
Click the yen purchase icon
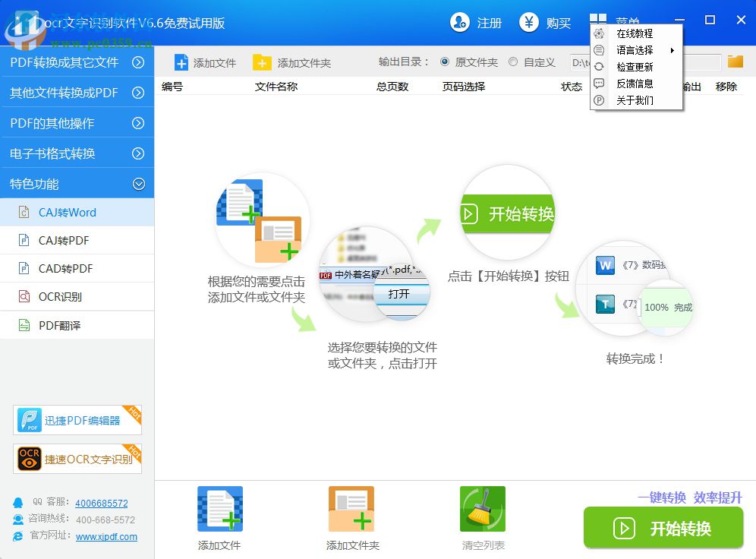529,22
